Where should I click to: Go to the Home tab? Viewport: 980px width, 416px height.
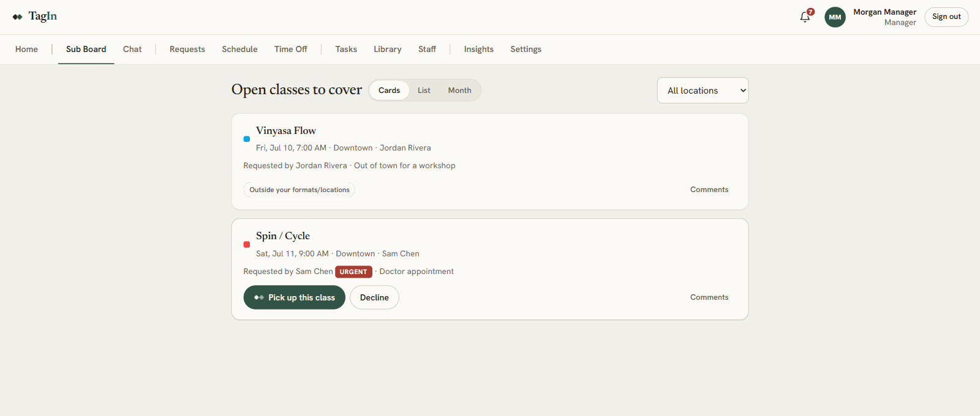pos(26,50)
